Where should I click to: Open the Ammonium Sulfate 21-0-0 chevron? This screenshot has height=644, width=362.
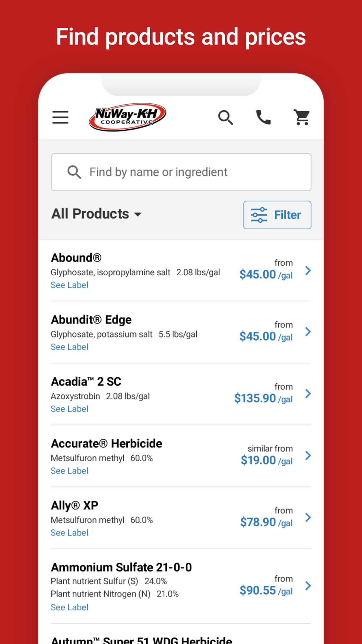pyautogui.click(x=308, y=586)
